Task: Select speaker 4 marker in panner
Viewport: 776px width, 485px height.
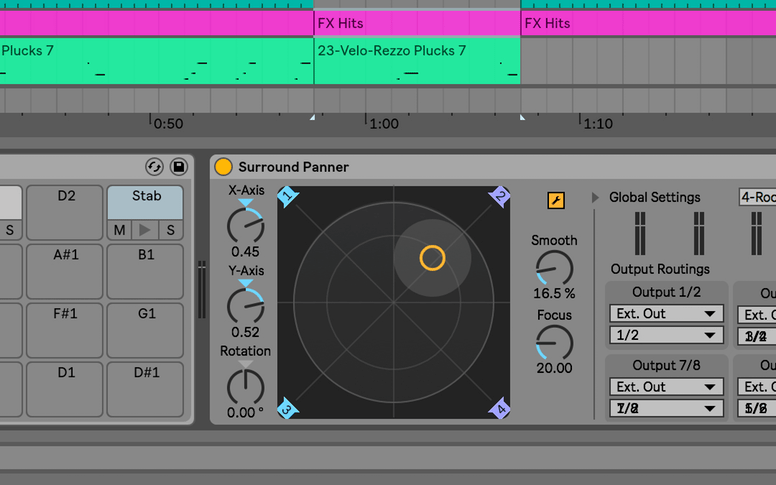Action: click(500, 409)
